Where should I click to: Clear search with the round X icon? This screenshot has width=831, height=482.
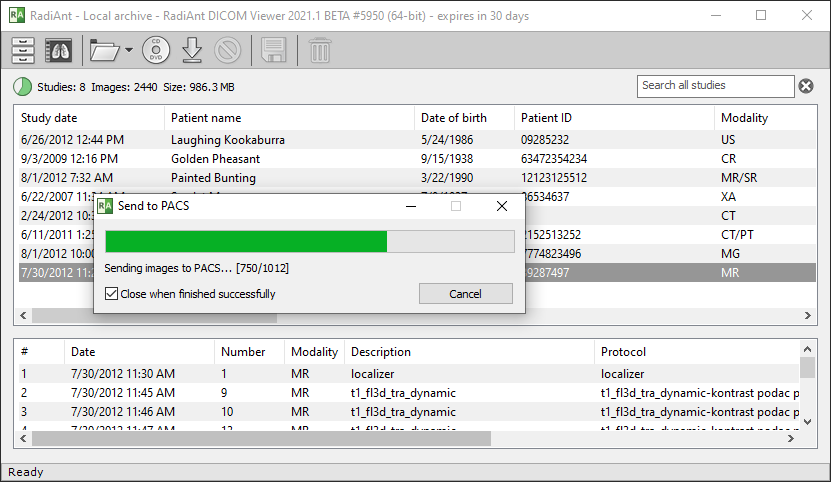[x=806, y=86]
